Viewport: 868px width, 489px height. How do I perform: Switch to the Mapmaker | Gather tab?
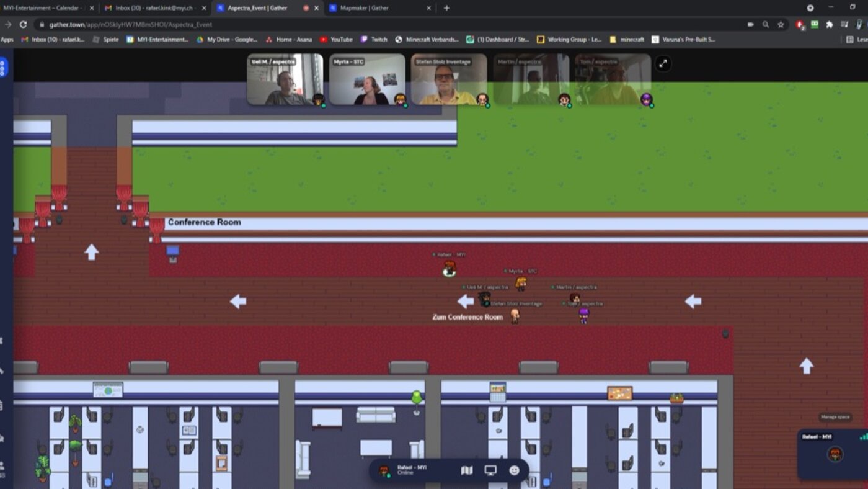(x=378, y=8)
